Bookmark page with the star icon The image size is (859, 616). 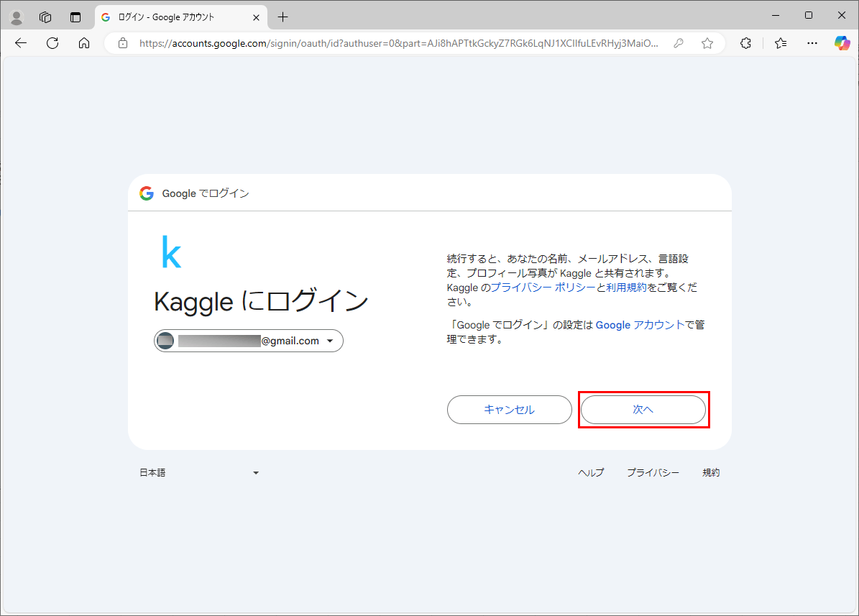click(707, 43)
